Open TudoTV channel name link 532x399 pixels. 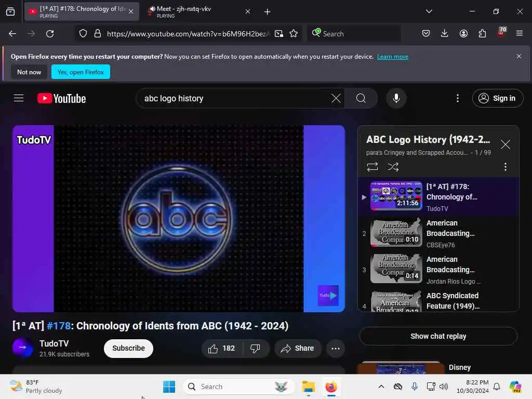(x=54, y=343)
